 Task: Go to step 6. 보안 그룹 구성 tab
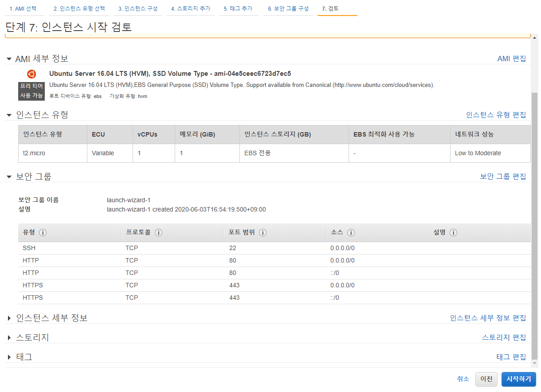click(288, 9)
